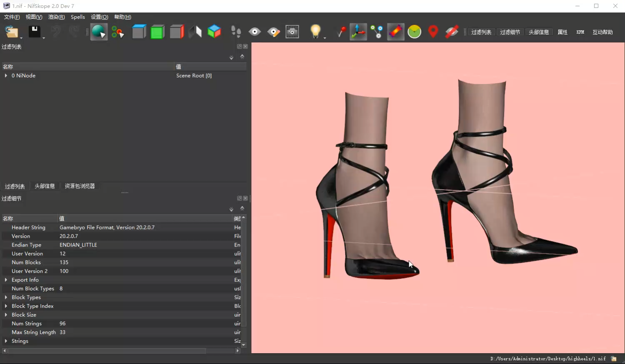The image size is (625, 364).
Task: Open the 视图(V) menu
Action: point(34,17)
